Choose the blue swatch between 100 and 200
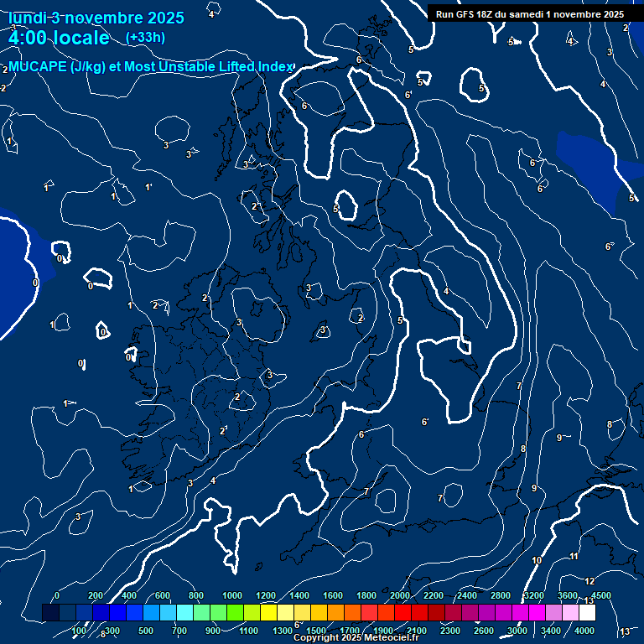Screen dimensions: 644x644 [84, 612]
